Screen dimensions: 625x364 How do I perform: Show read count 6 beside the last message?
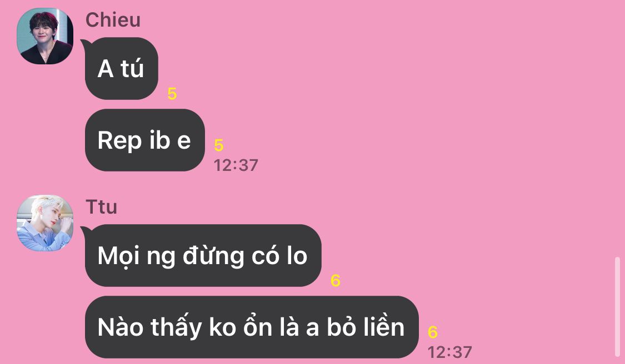[432, 332]
